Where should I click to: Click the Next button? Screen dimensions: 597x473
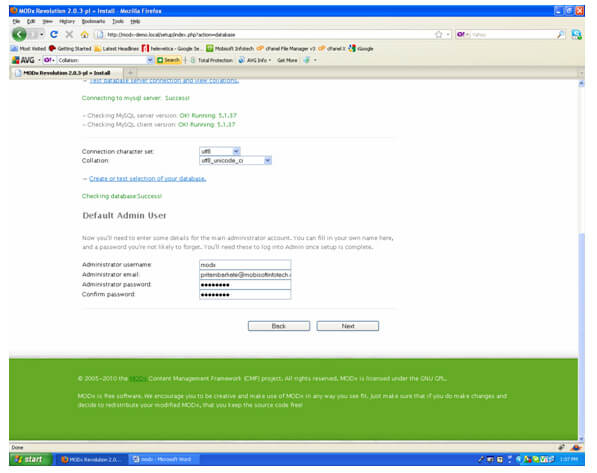[348, 326]
